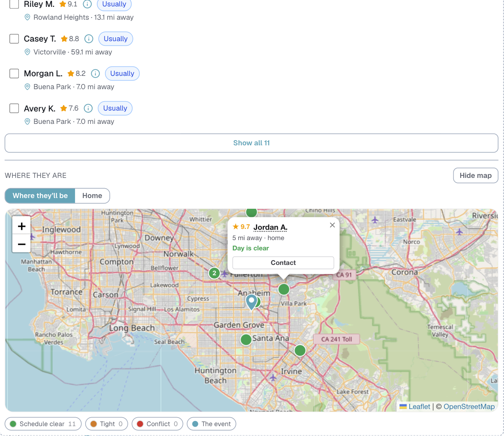The image size is (504, 436).
Task: Check the box for Casey T.
Action: (14, 39)
